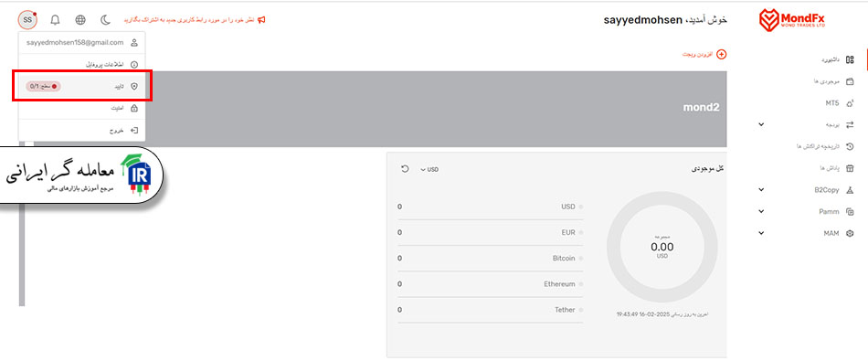The width and height of the screenshot is (868, 361).
Task: Open the globe language selector
Action: [x=80, y=20]
